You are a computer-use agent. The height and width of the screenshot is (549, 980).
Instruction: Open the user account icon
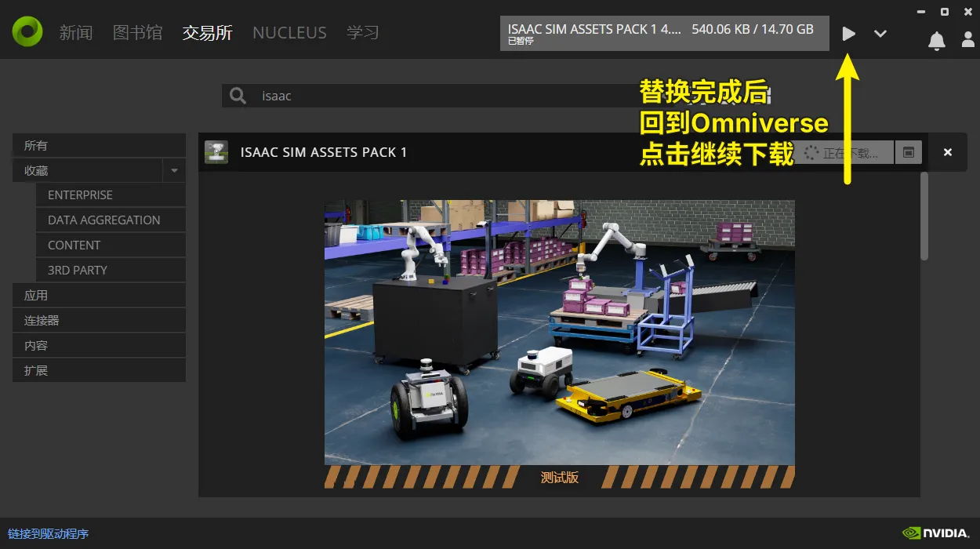click(x=968, y=39)
